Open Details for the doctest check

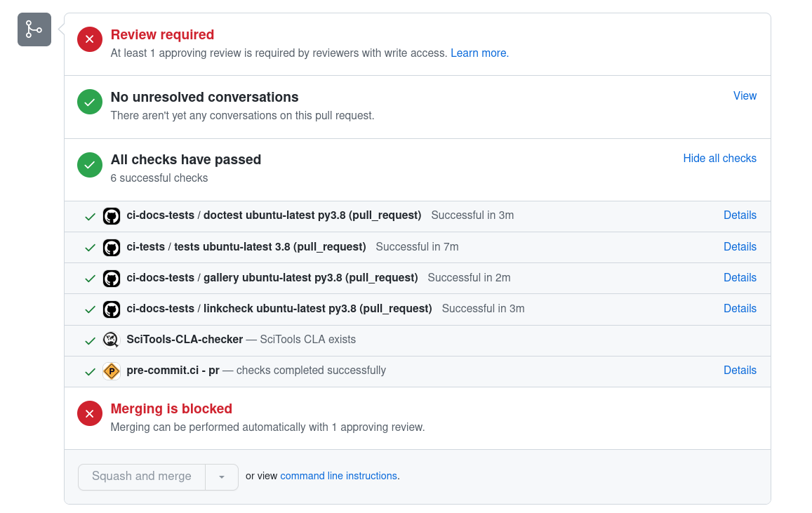tap(740, 215)
